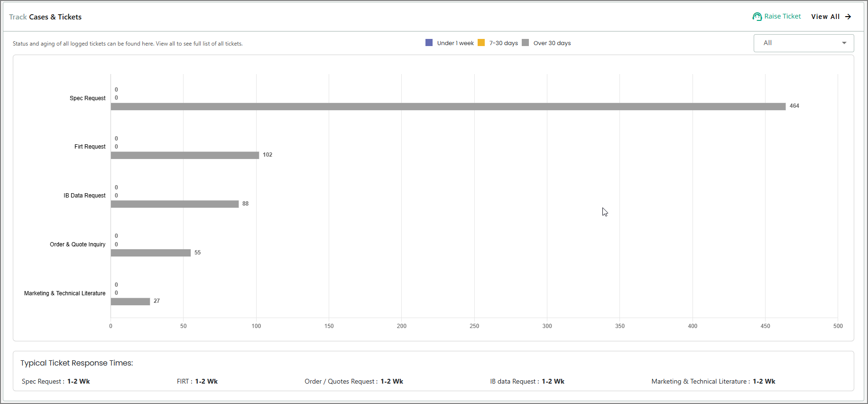Click the IB Data Request axis label
Screen dimensions: 868x404
pos(84,196)
